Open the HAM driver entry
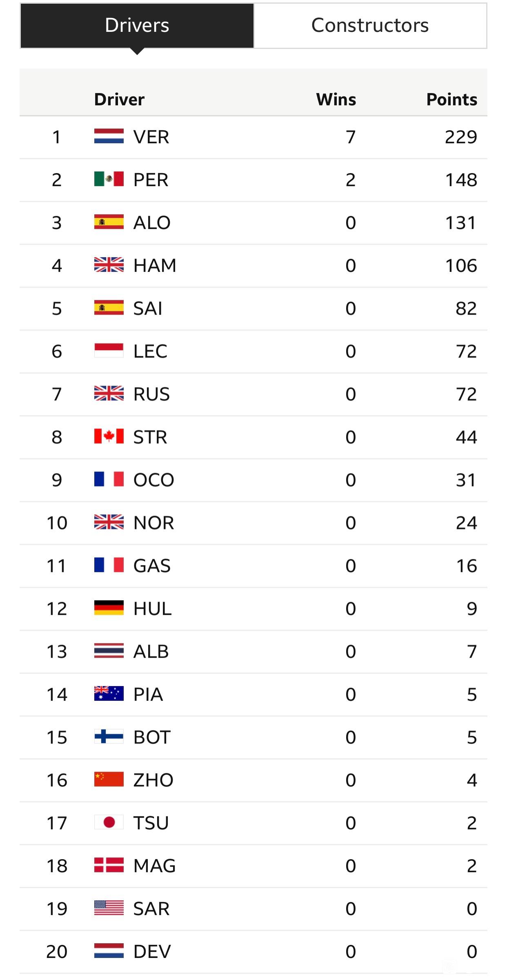 pos(155,266)
